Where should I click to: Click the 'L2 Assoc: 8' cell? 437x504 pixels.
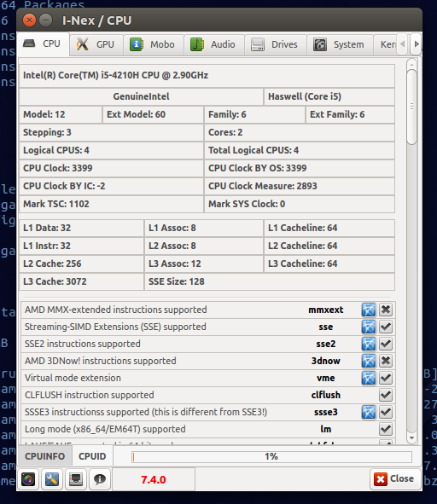[204, 246]
